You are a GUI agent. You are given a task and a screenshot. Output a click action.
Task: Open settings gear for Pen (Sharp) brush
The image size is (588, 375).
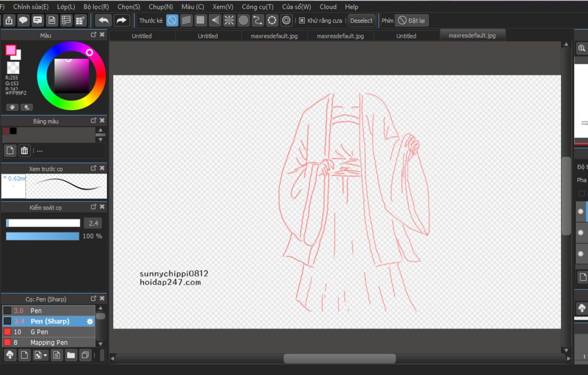(90, 322)
